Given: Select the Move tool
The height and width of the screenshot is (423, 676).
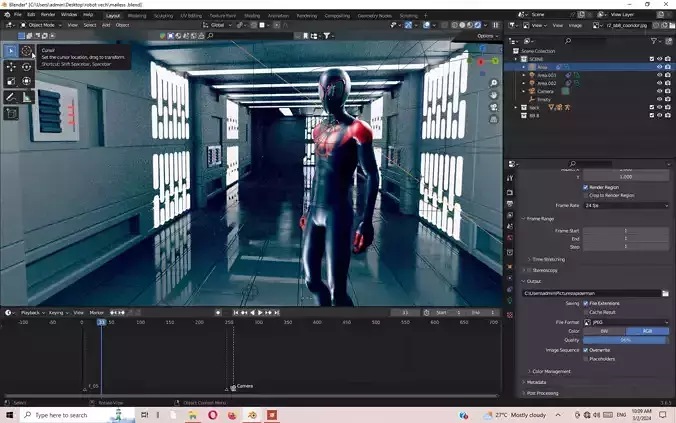Looking at the screenshot, I should (x=11, y=67).
